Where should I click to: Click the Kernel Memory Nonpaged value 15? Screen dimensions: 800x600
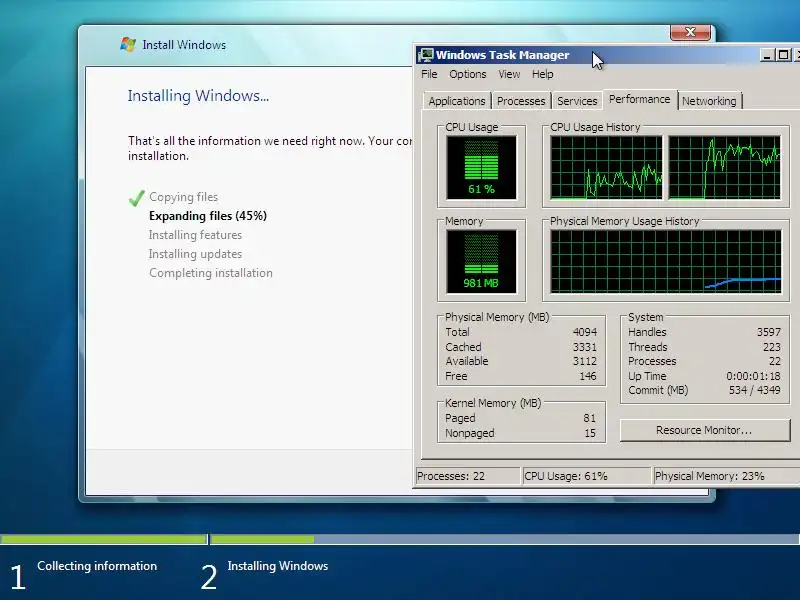[590, 433]
